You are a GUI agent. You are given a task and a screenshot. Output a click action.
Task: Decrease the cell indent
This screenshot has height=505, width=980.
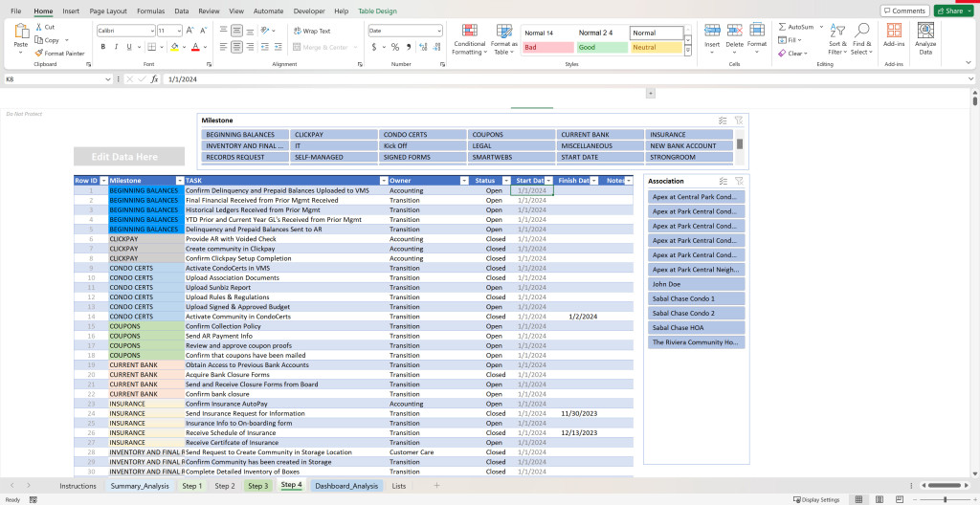click(x=265, y=47)
